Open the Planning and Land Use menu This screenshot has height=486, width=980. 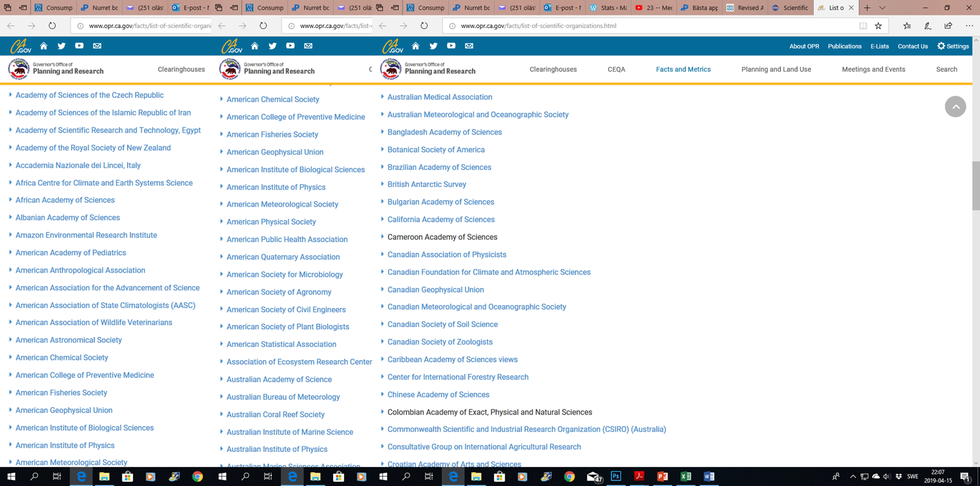(776, 70)
